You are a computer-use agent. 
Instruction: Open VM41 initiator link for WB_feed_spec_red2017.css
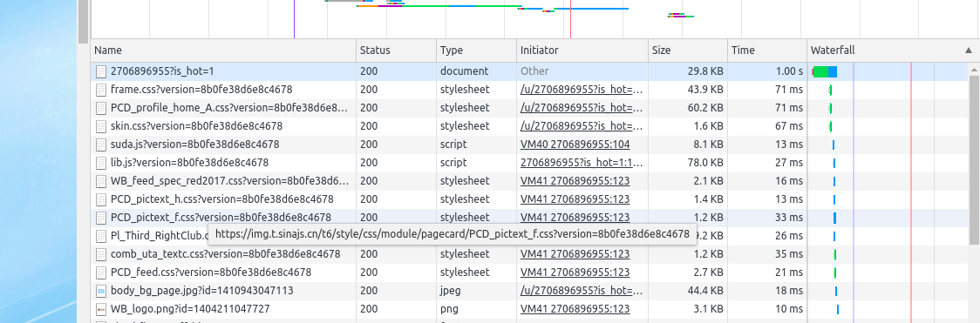pyautogui.click(x=575, y=181)
